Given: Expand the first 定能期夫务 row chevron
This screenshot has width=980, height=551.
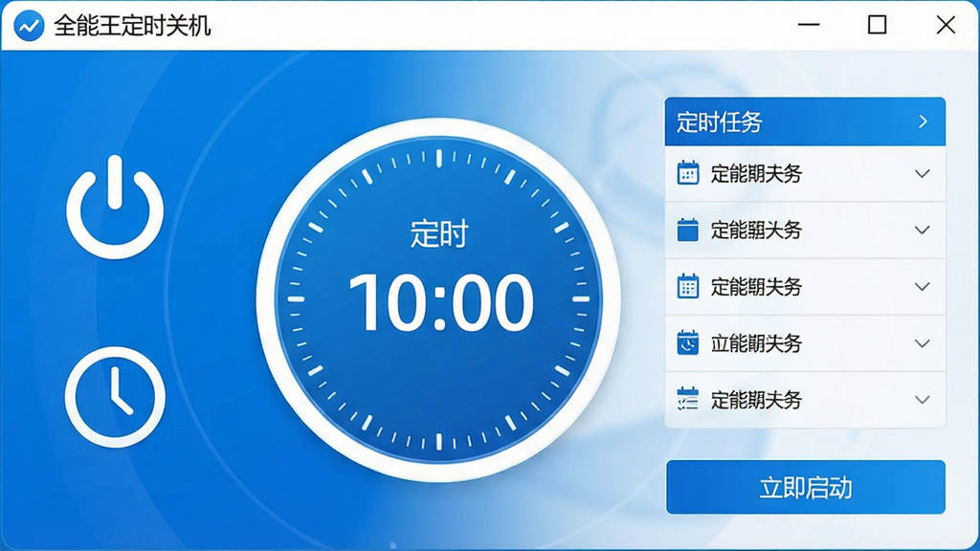Looking at the screenshot, I should (923, 174).
